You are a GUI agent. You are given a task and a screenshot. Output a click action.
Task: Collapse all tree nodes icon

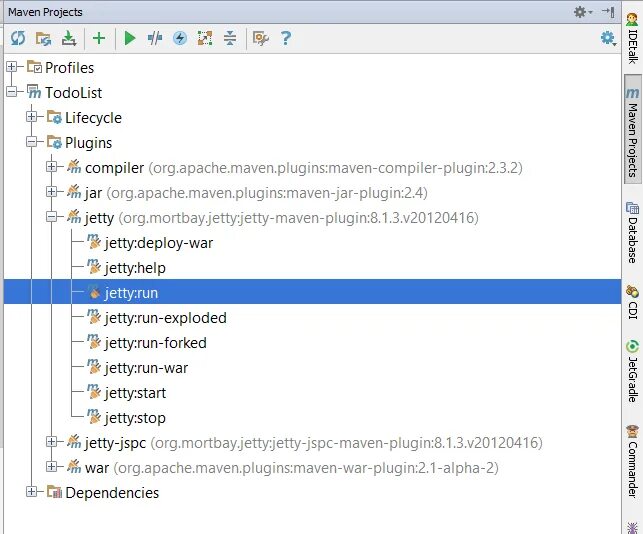click(x=230, y=39)
